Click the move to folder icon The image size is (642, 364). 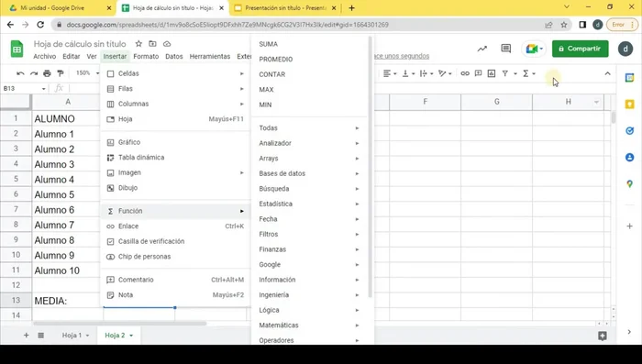pos(153,44)
